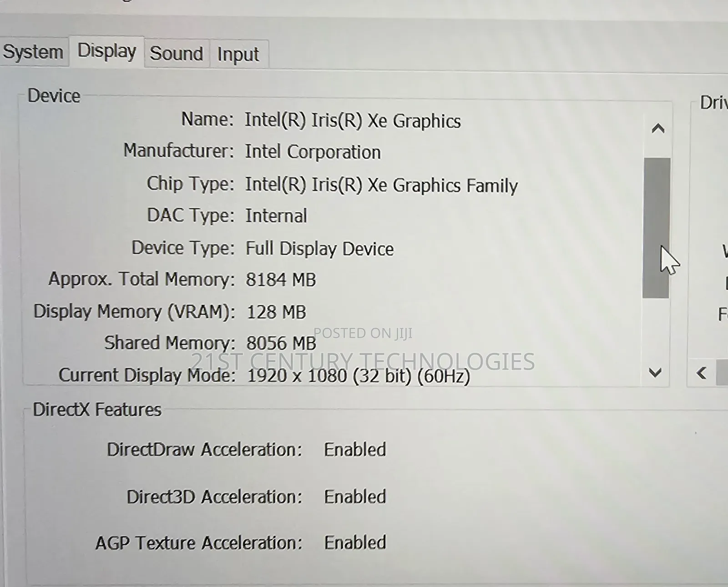Screen dimensions: 728x587
Task: Click the Device group heading
Action: click(x=54, y=96)
